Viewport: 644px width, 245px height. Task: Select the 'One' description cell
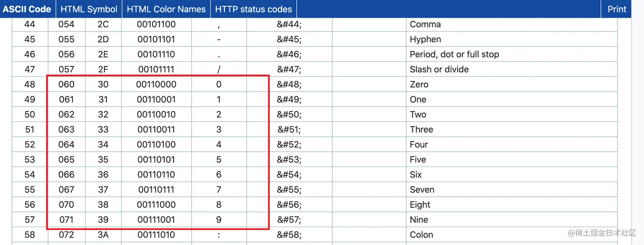pyautogui.click(x=512, y=99)
